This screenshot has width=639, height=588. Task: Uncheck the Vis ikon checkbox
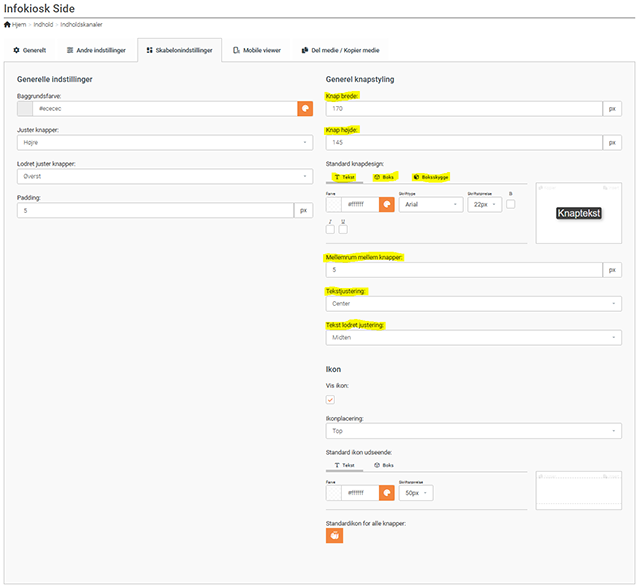click(x=331, y=400)
